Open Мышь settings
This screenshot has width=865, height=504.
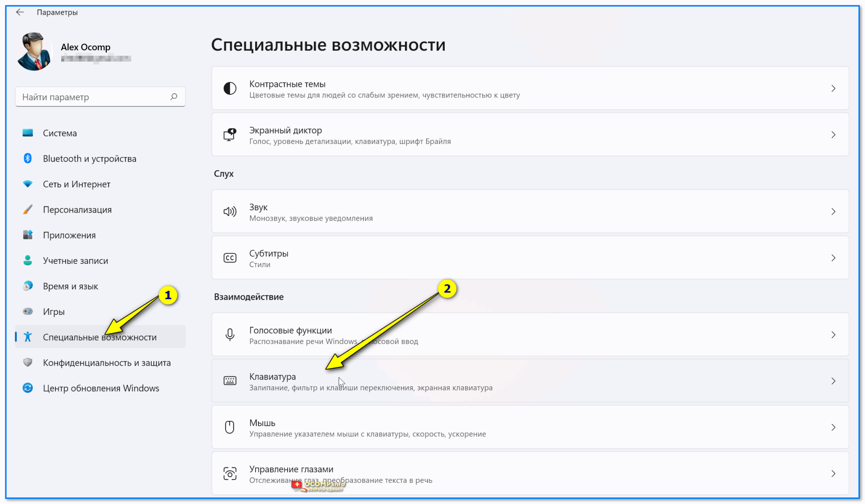pyautogui.click(x=530, y=427)
